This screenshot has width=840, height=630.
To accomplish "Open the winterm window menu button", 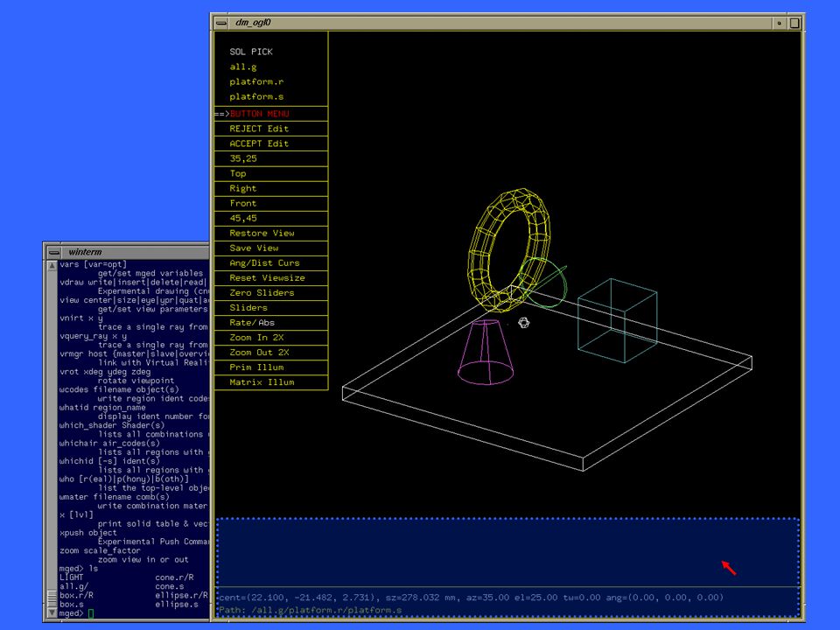I will [x=54, y=252].
